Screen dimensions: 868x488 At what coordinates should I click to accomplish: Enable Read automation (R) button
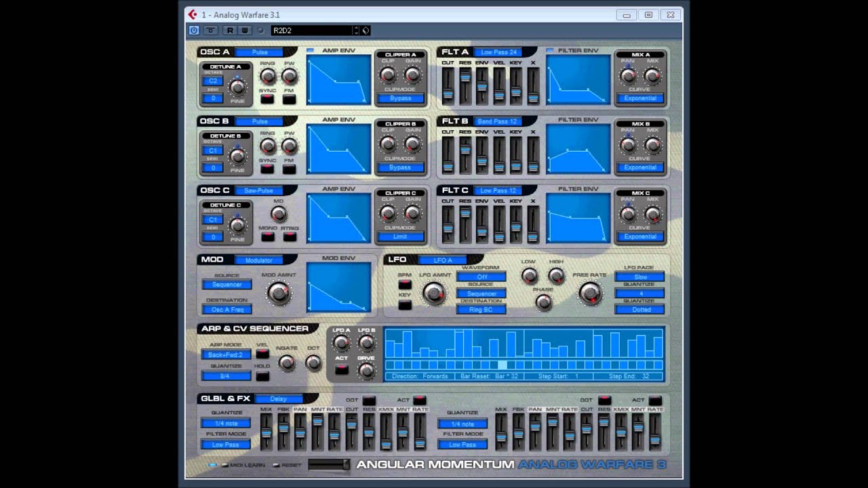point(230,30)
